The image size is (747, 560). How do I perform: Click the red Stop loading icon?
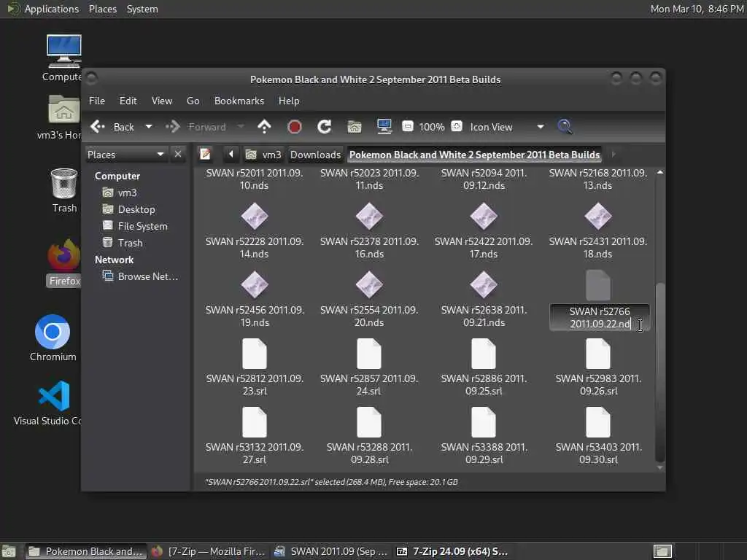295,127
